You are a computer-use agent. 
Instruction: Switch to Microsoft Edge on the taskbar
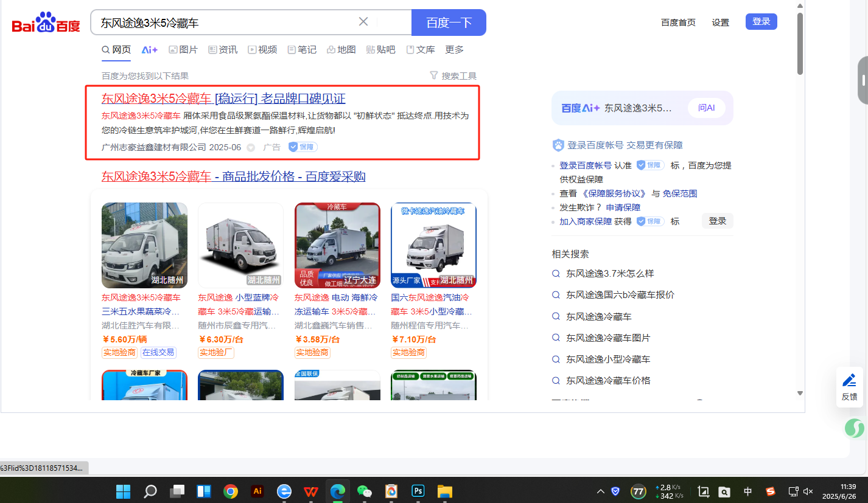tap(338, 491)
